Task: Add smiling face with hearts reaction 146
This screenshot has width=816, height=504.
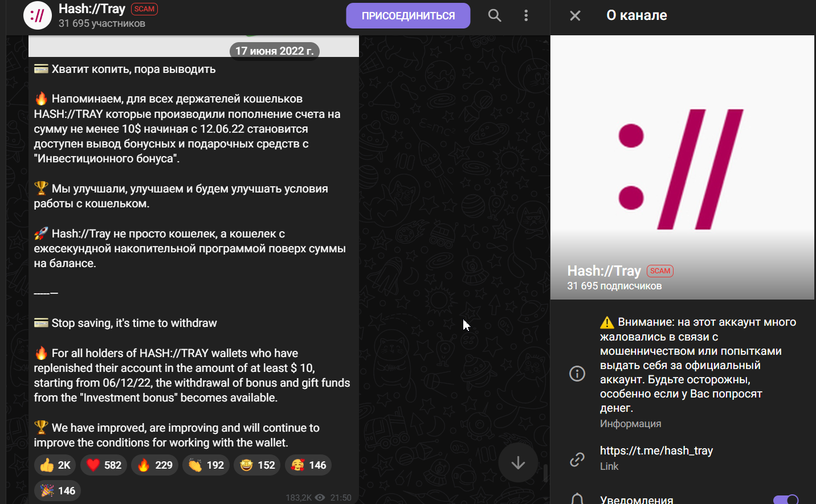Action: click(x=308, y=465)
